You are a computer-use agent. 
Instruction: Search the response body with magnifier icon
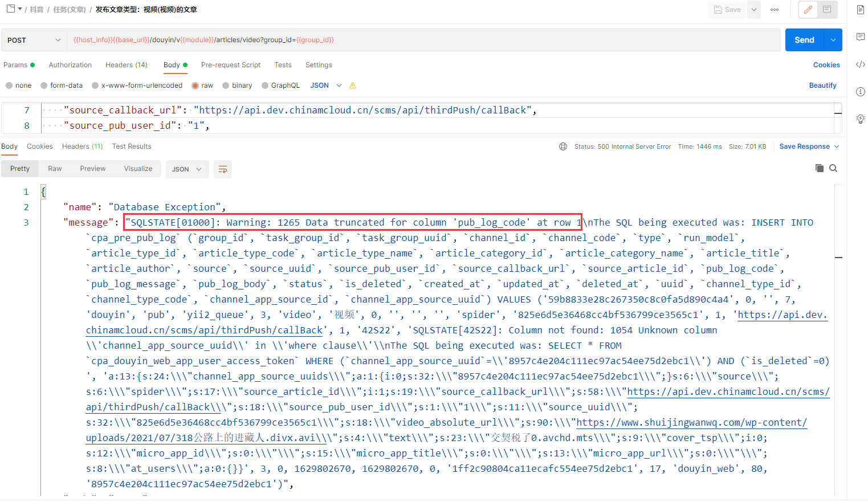833,168
